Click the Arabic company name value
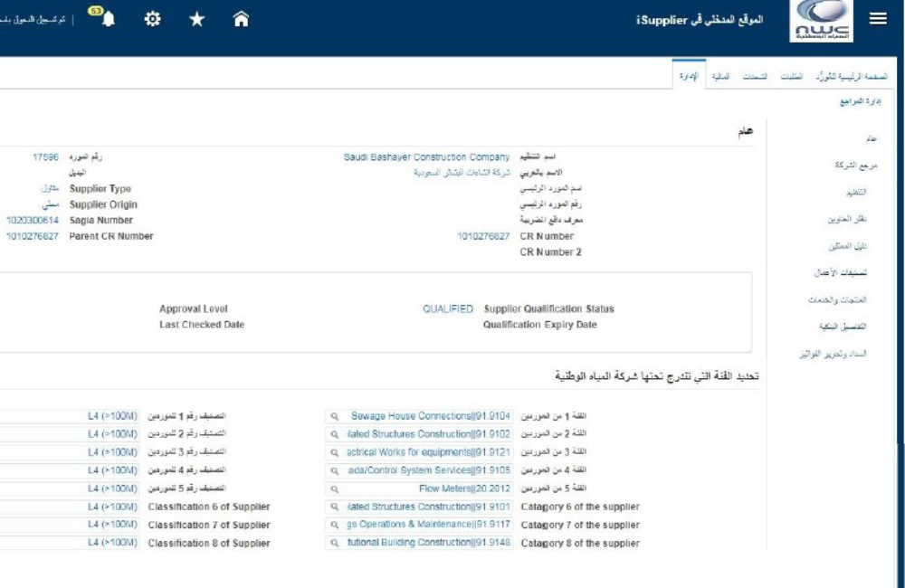Screen dimensions: 905x588 [x=462, y=173]
